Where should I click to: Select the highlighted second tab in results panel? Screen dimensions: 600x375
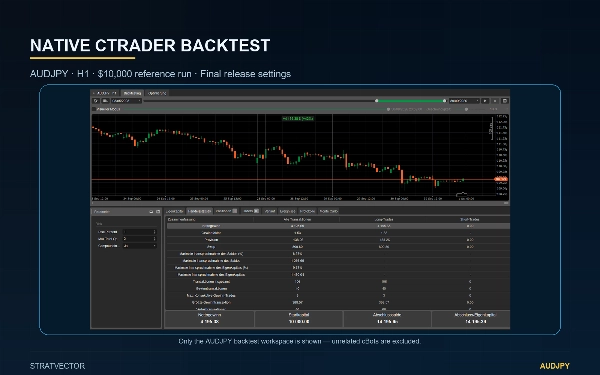199,211
